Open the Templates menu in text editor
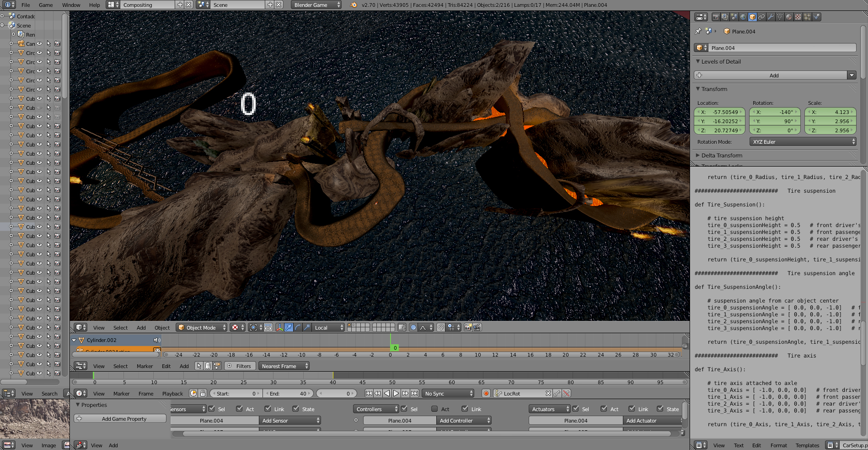Viewport: 868px width, 450px height. pyautogui.click(x=807, y=445)
